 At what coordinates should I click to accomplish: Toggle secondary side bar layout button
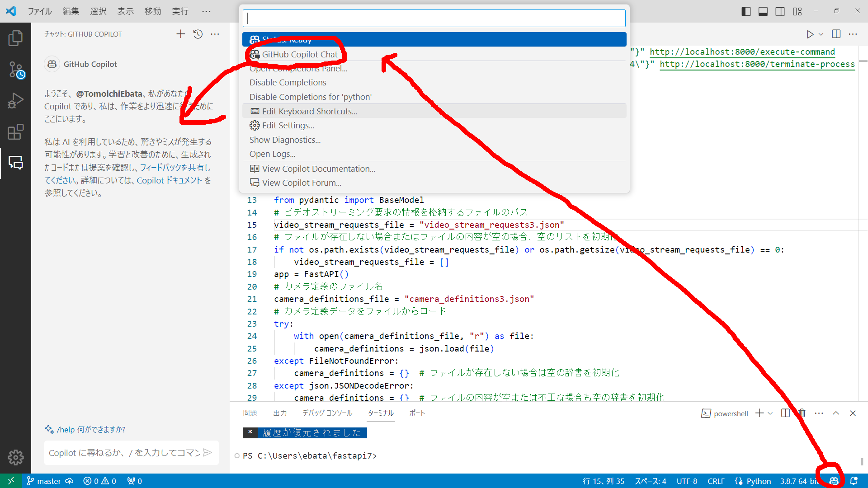point(780,11)
